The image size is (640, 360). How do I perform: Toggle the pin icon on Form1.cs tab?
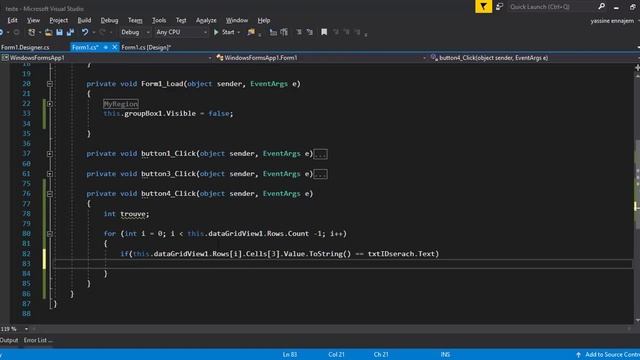click(106, 47)
